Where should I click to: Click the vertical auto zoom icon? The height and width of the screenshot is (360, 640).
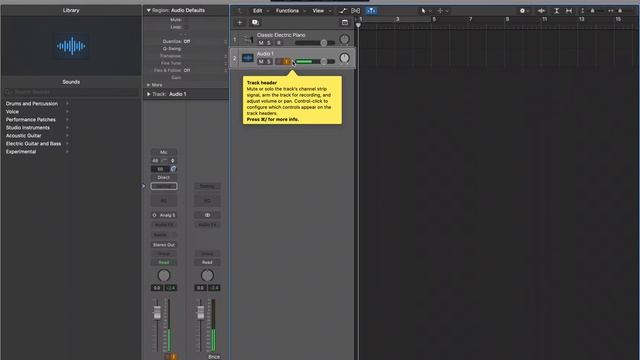click(x=556, y=11)
